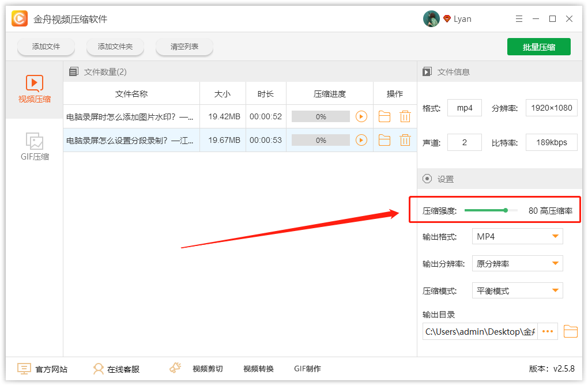Click the 文件数量(2) header text
The height and width of the screenshot is (386, 588).
(105, 71)
